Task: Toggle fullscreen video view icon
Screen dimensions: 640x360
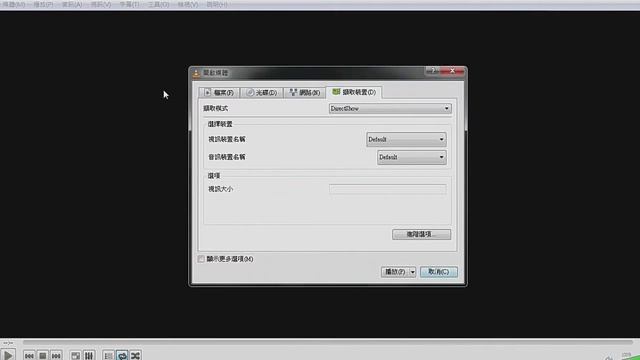Action: click(x=76, y=356)
